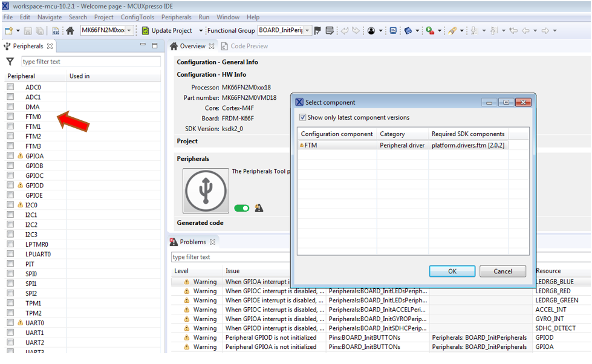Open the Peripherals menu in menu bar
Viewport: 592px width, 364px height.
click(177, 17)
